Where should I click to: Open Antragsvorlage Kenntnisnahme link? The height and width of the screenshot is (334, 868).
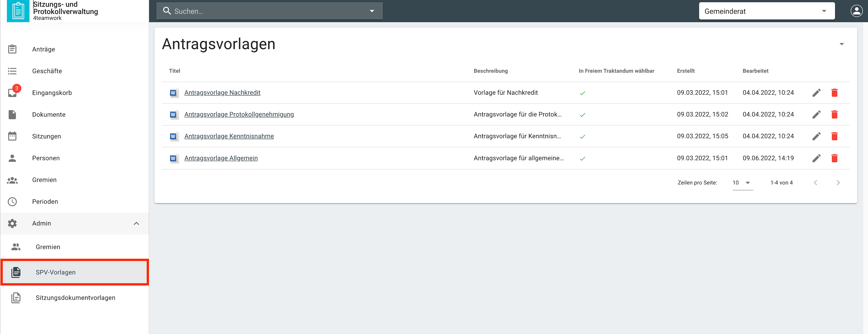tap(229, 136)
